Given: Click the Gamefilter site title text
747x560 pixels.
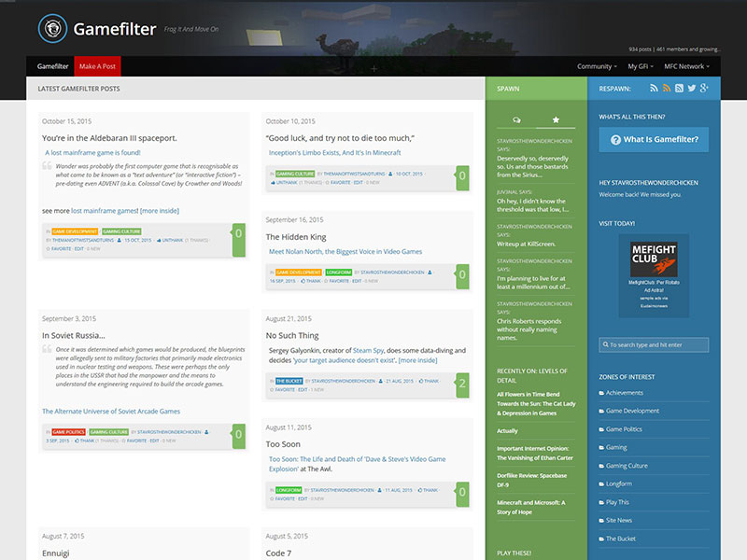Looking at the screenshot, I should pos(114,29).
